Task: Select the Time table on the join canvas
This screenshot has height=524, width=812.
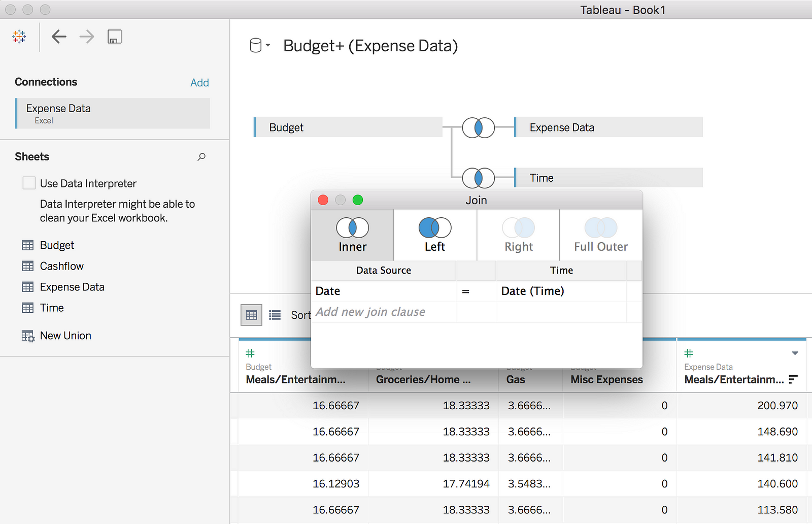Action: click(608, 178)
